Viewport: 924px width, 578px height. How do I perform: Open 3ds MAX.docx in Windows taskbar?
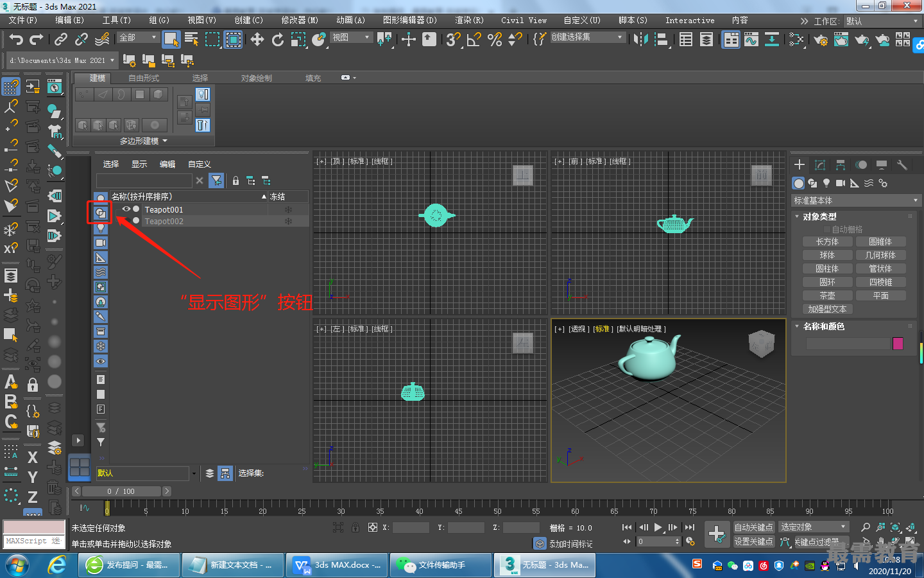337,565
